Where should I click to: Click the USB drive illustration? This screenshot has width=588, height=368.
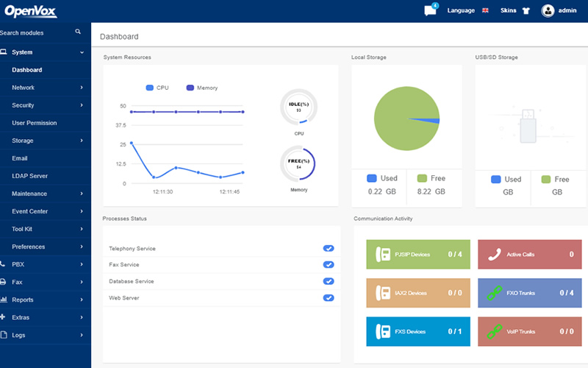(528, 126)
